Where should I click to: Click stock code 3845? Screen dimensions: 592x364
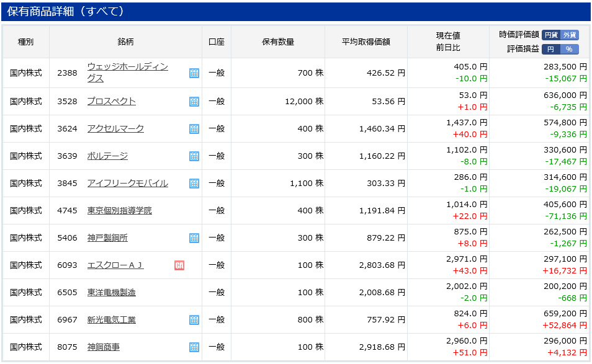click(x=67, y=184)
